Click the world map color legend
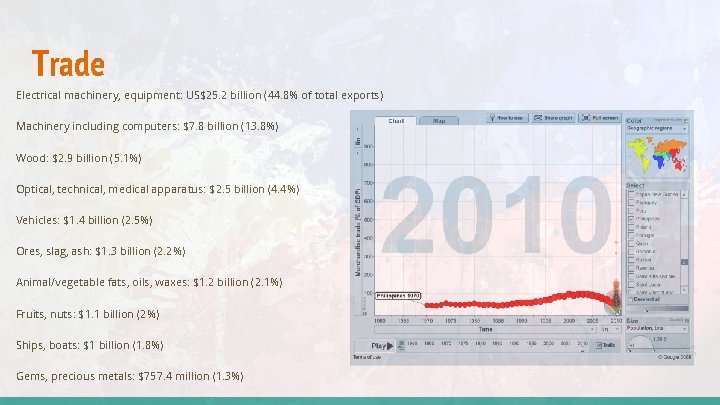The image size is (720, 405). click(x=657, y=157)
